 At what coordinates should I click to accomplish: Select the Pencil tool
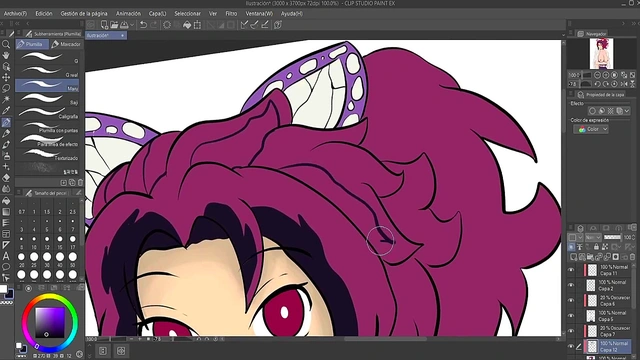click(6, 133)
